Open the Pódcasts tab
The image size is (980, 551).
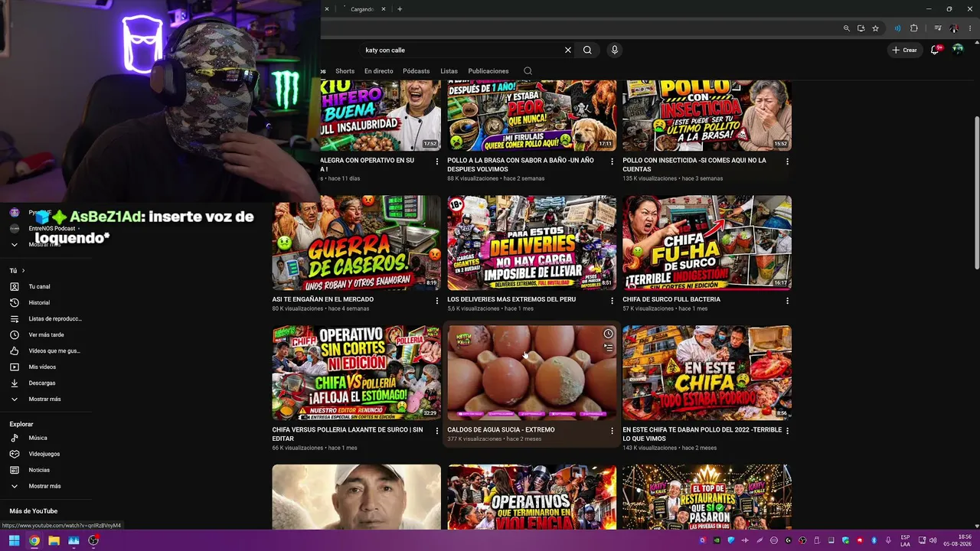(x=416, y=71)
